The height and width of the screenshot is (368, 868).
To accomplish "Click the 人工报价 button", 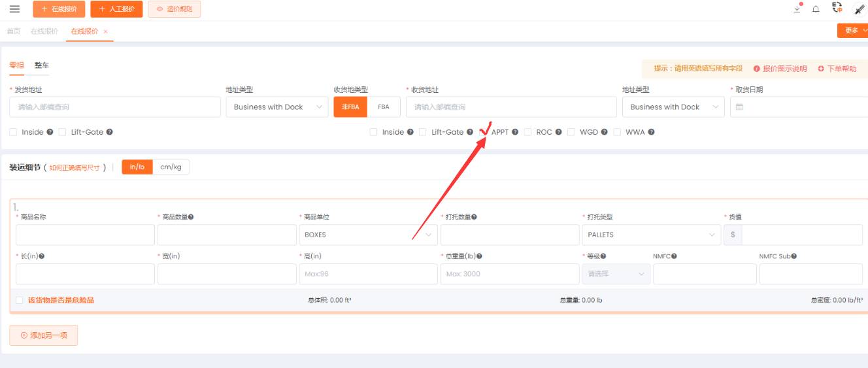I will [x=116, y=9].
